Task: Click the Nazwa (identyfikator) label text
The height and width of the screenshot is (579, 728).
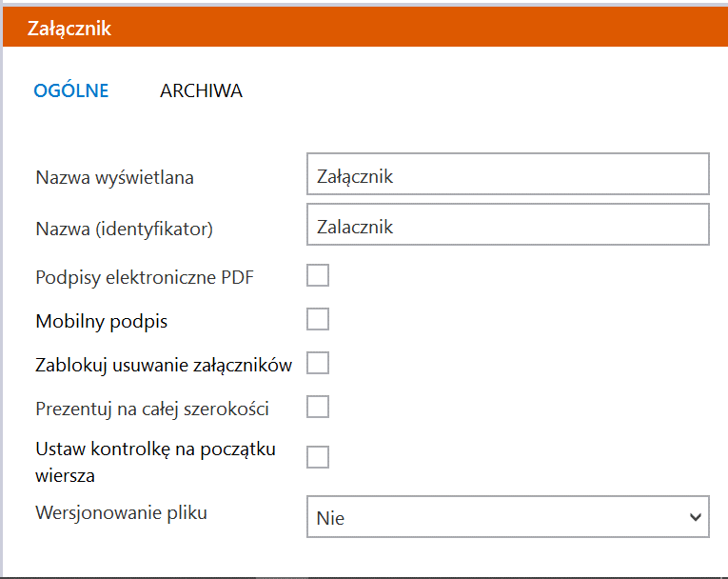Action: (x=125, y=229)
